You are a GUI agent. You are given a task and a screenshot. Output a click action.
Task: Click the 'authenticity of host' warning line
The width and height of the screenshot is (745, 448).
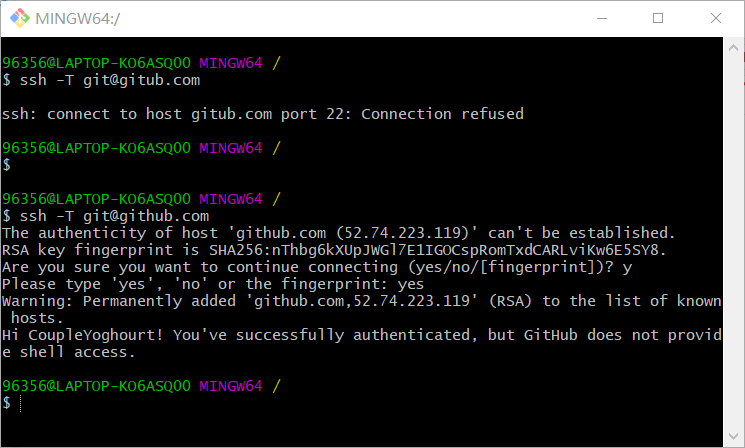[339, 233]
